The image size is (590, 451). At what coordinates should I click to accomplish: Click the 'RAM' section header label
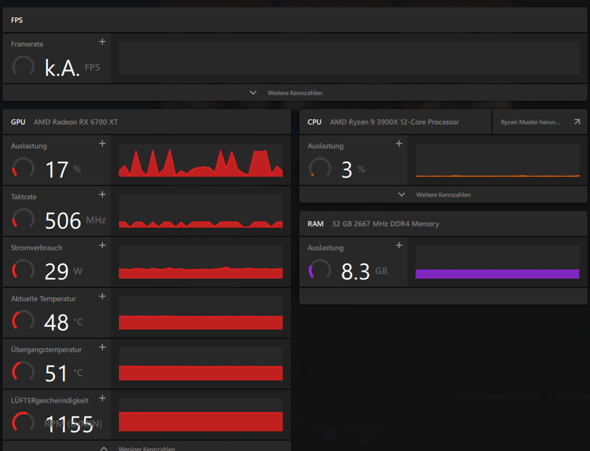coord(315,224)
